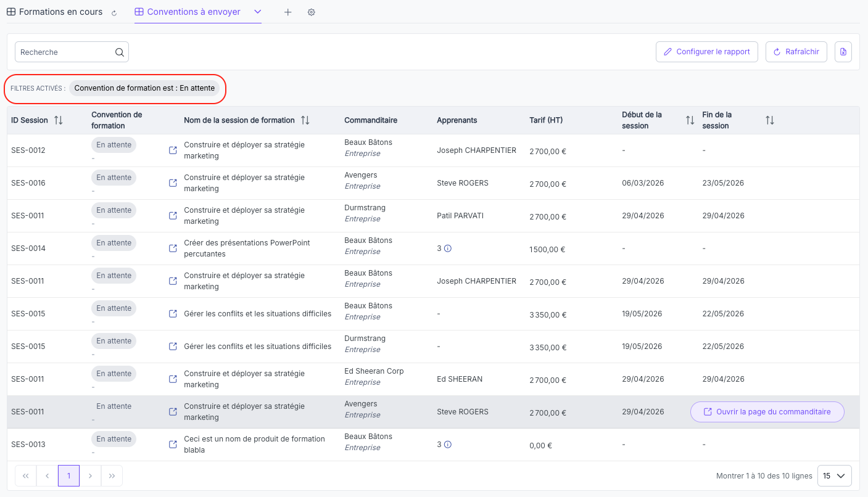This screenshot has width=868, height=497.
Task: Click info icon next to SES-0014 apprenants
Action: [448, 248]
